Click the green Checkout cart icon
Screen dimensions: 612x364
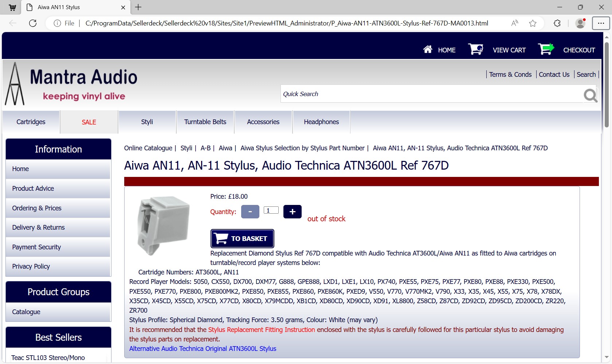(546, 49)
